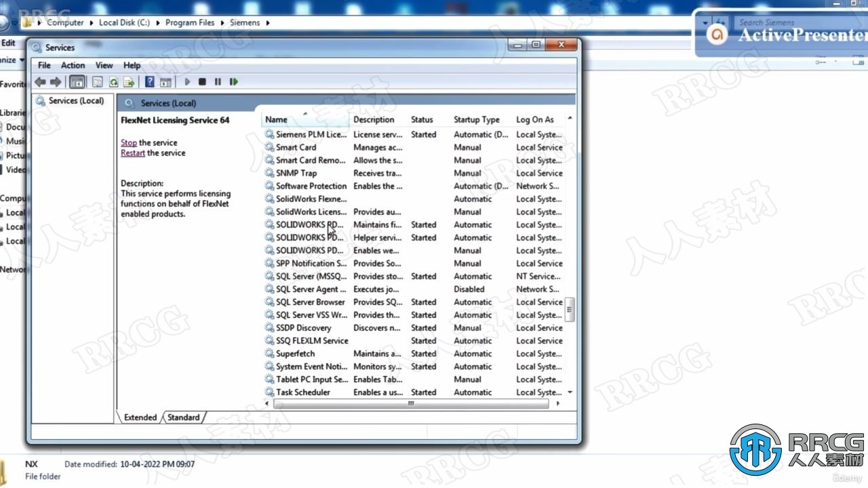Select the Siemens PLM Lice... service row
The width and height of the screenshot is (868, 488).
[x=414, y=134]
